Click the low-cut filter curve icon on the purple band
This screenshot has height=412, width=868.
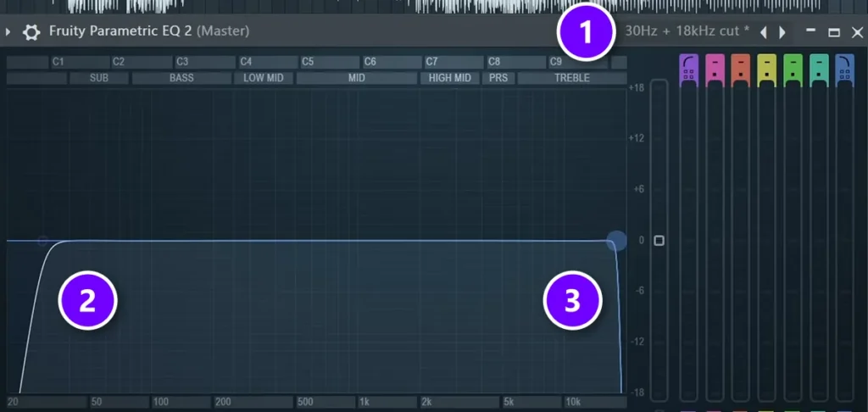click(x=688, y=62)
